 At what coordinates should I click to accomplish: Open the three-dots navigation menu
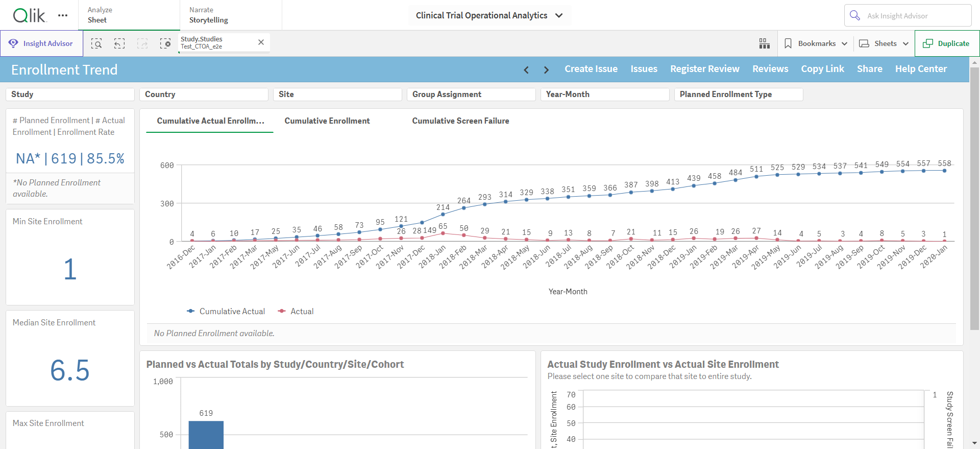tap(63, 15)
